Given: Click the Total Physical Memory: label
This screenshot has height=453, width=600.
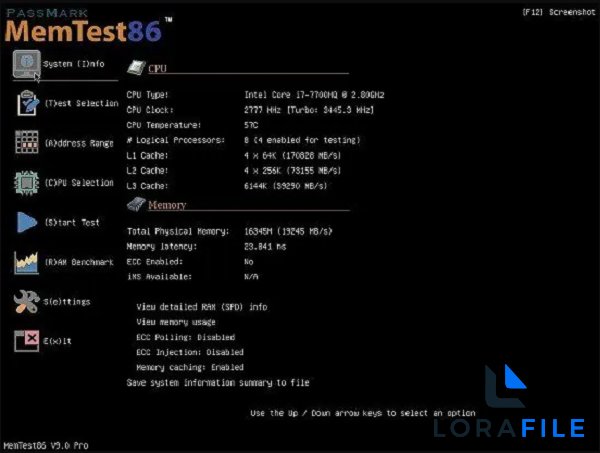Looking at the screenshot, I should point(178,231).
